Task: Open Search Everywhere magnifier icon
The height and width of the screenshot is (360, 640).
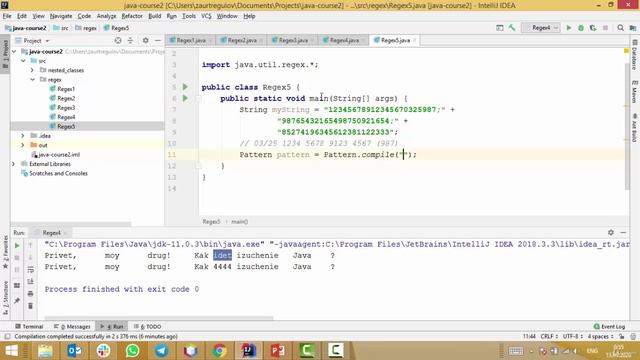Action: pos(620,28)
